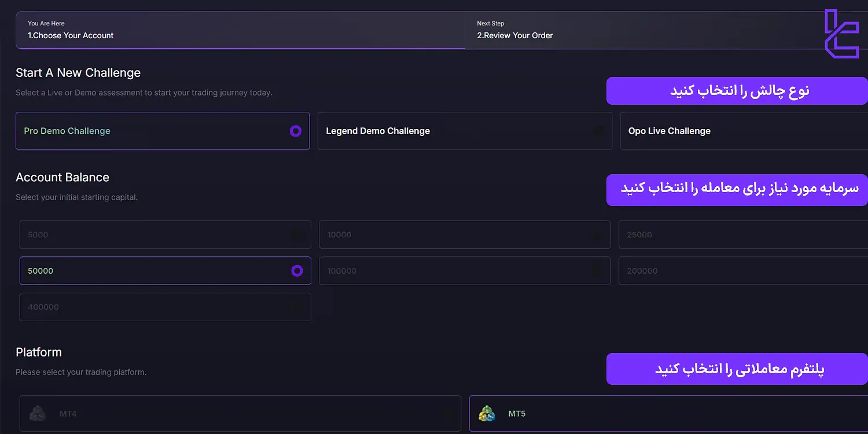
Task: Select the 50000 balance radio button
Action: (297, 271)
